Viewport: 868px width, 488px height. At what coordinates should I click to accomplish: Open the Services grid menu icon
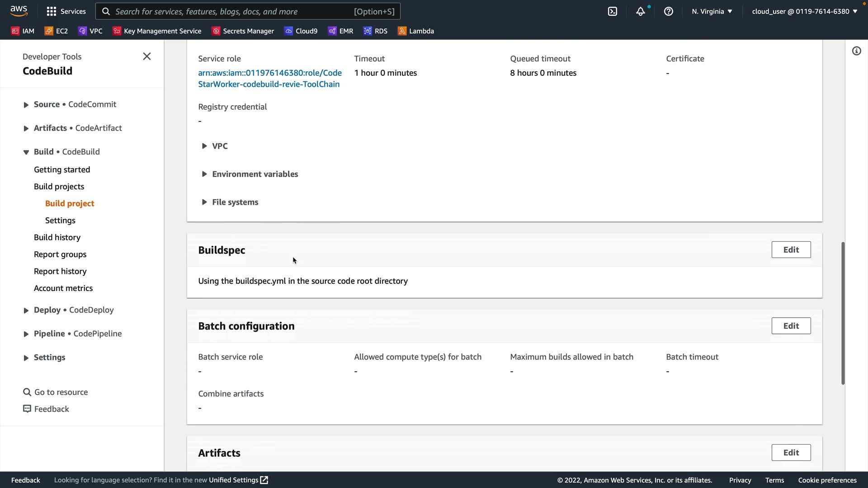click(x=52, y=11)
